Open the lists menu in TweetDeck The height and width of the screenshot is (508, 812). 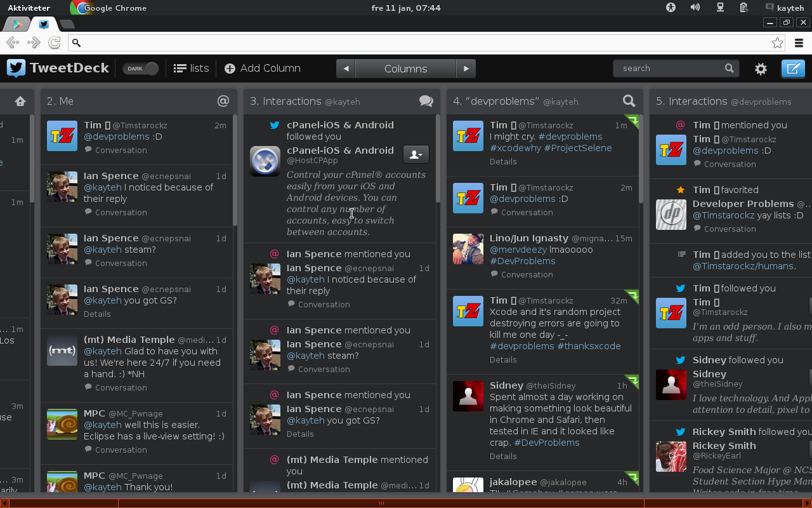(x=191, y=69)
